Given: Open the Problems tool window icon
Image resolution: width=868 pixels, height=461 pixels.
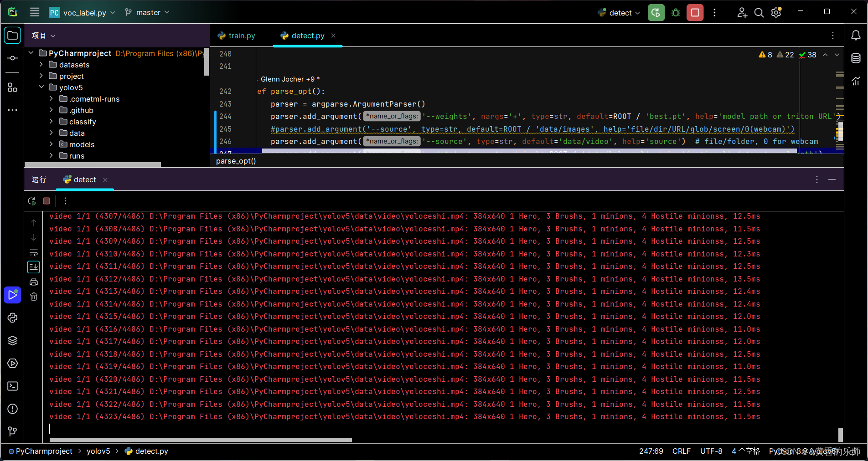Looking at the screenshot, I should (x=12, y=409).
